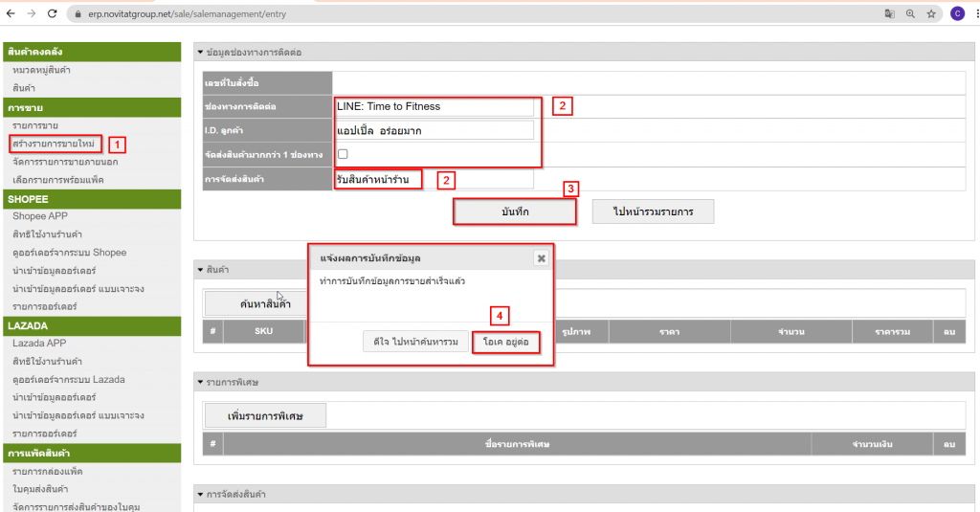The height and width of the screenshot is (512, 980).
Task: Open the profile avatar labeled C
Action: point(957,14)
